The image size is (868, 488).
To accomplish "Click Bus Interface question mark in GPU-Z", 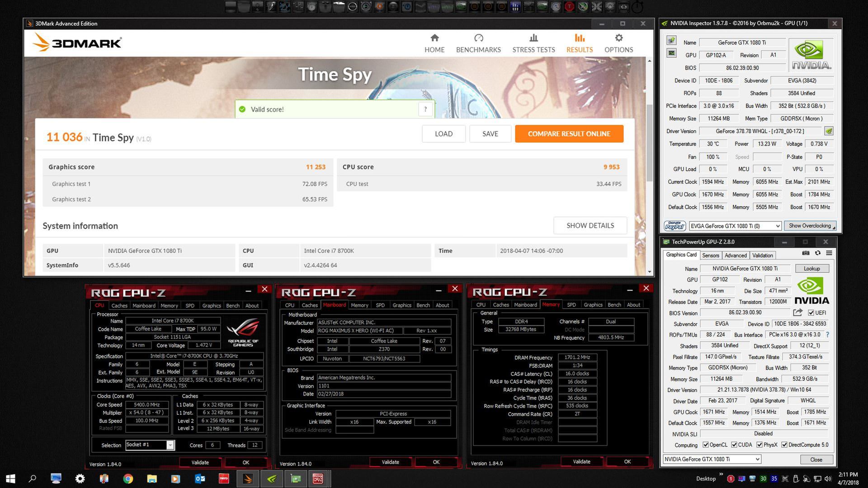I will 827,335.
